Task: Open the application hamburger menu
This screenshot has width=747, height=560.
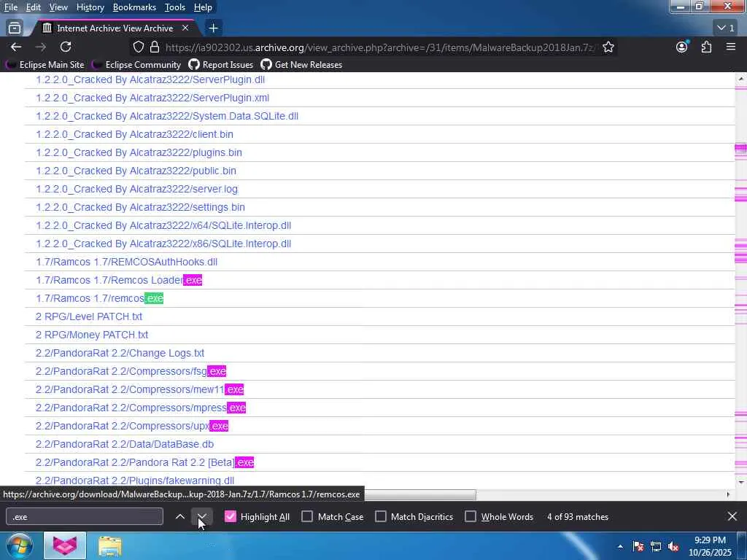Action: [x=731, y=47]
